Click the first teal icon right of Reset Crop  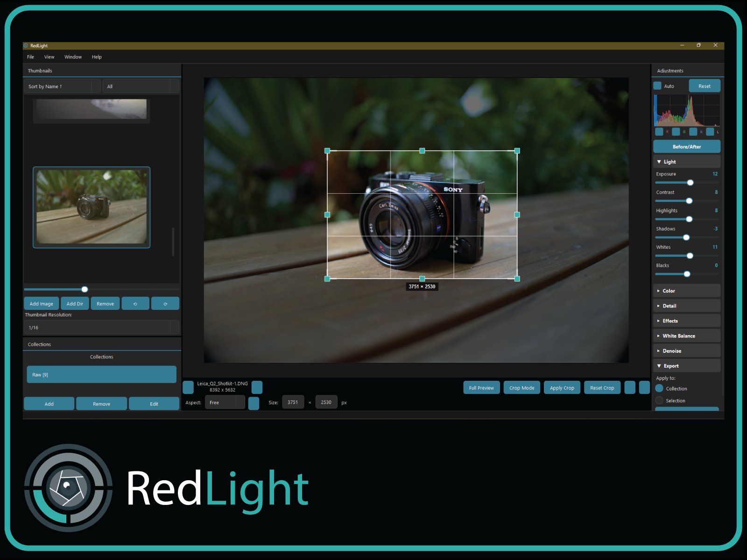[629, 387]
